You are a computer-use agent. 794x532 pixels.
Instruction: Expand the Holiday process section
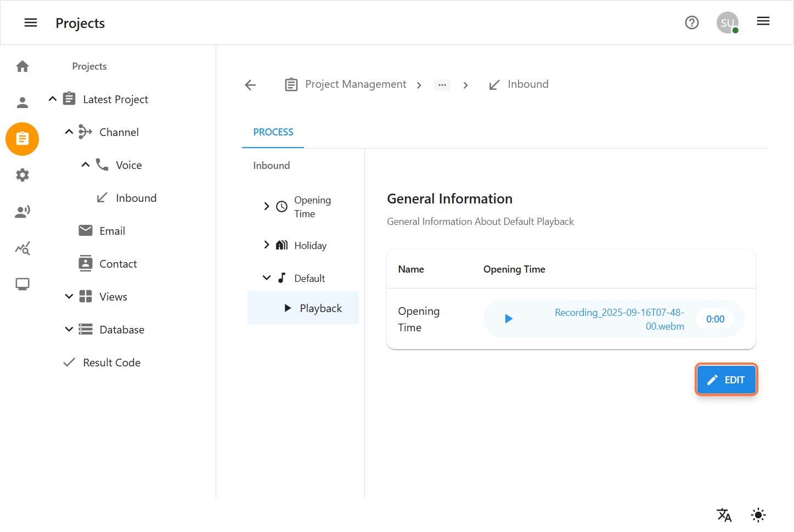coord(267,245)
